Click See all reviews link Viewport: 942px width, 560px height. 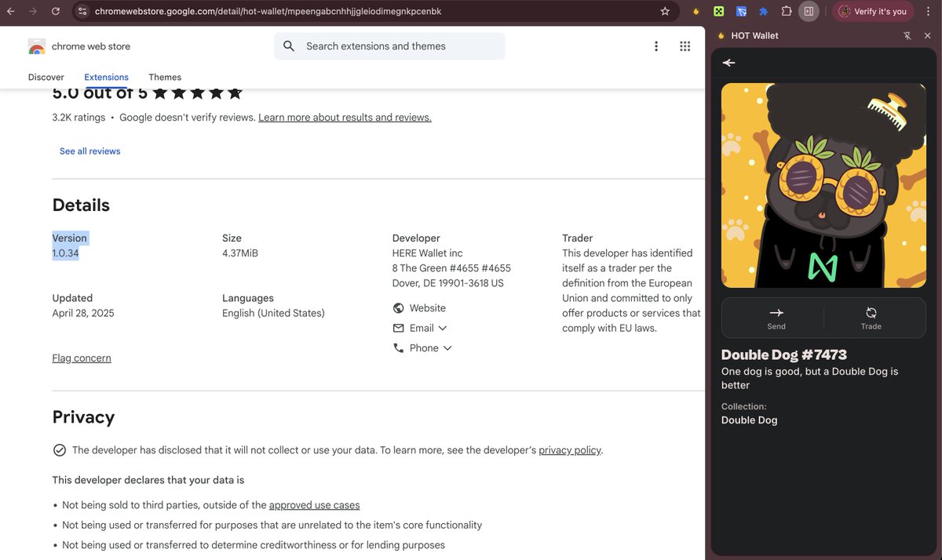pos(90,151)
